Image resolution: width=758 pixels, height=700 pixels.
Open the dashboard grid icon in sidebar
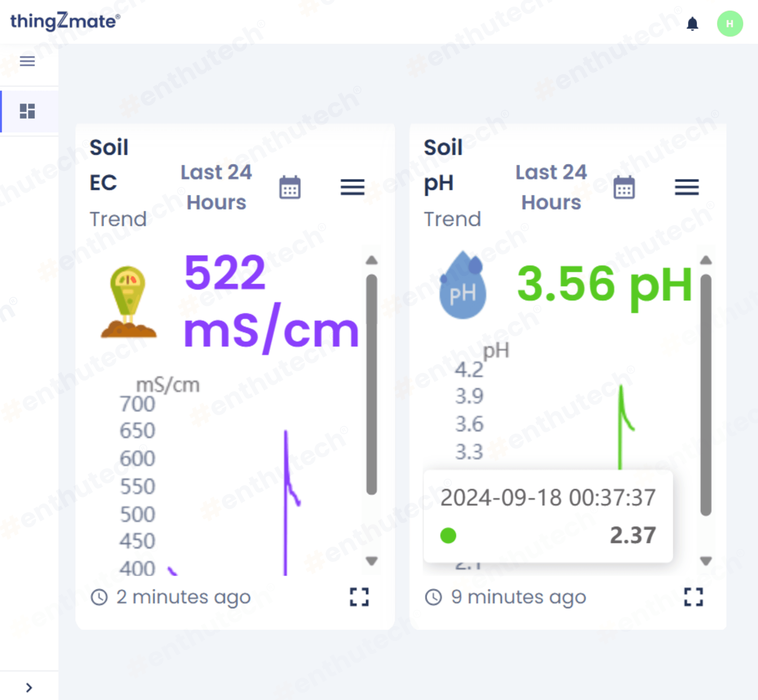[x=27, y=111]
